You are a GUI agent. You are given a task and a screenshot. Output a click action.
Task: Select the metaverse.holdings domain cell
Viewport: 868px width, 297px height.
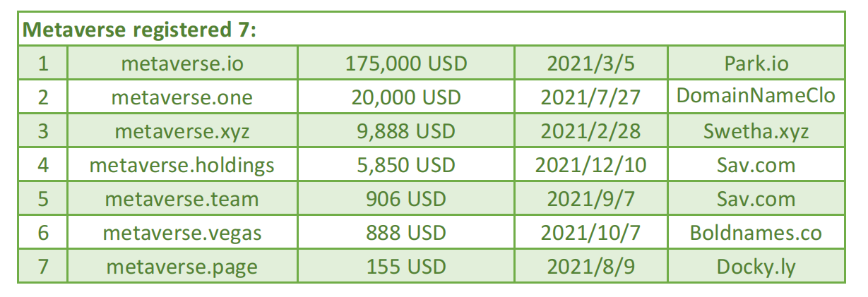click(x=182, y=164)
